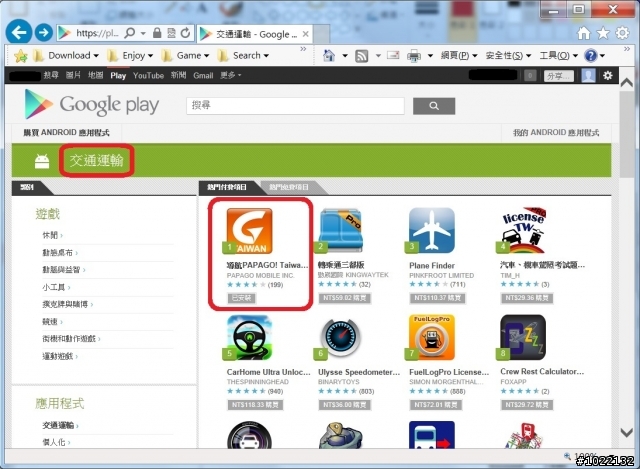Expand the Search favorites folder dropdown

point(266,56)
